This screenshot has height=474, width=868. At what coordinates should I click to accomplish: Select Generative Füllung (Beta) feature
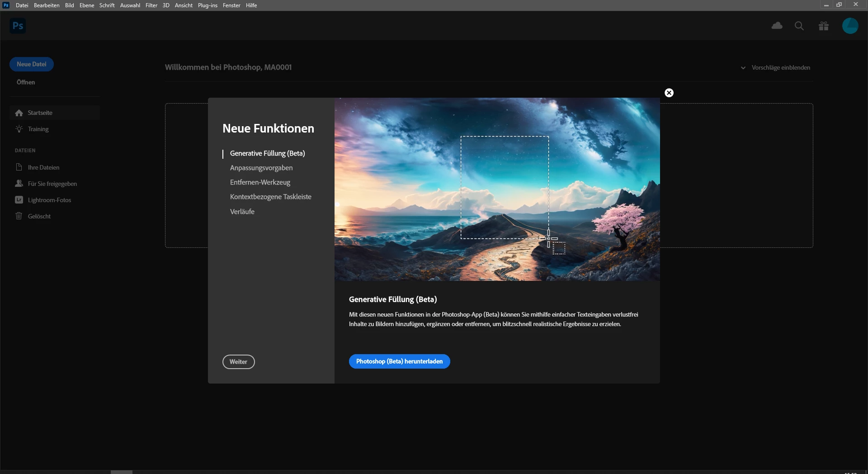pyautogui.click(x=267, y=153)
